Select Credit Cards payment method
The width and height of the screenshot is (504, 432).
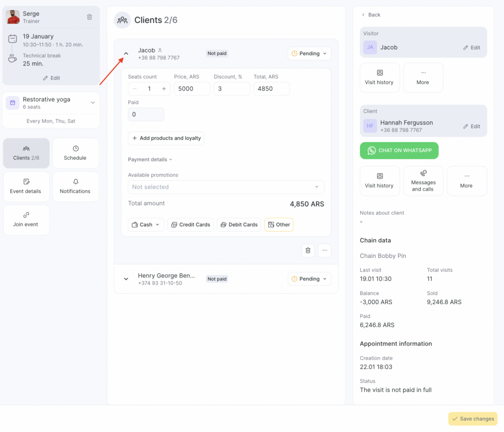click(190, 225)
